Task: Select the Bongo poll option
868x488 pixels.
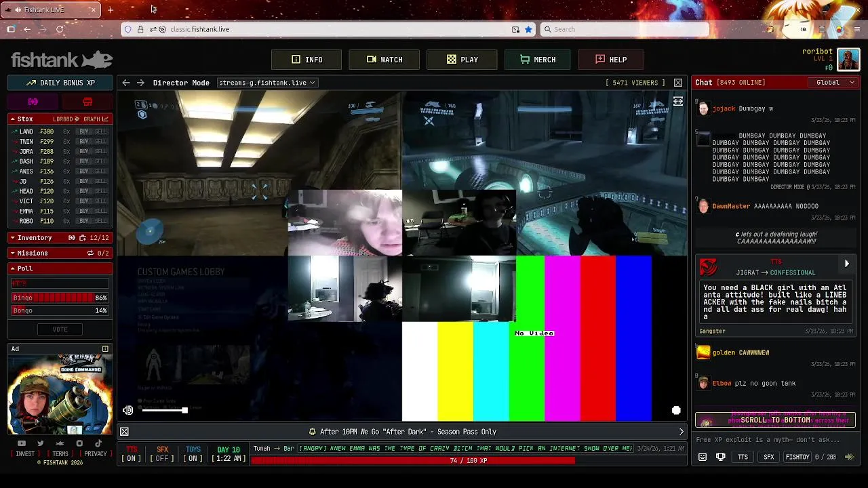Action: point(60,310)
